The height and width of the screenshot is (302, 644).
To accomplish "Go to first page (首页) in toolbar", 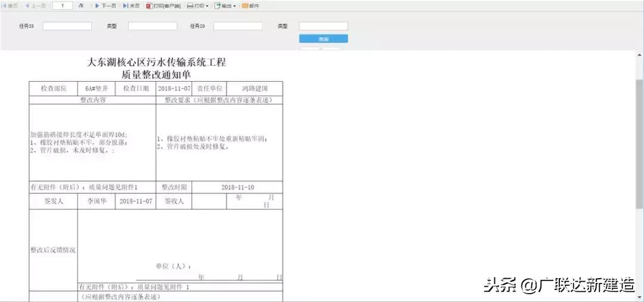I will point(10,6).
